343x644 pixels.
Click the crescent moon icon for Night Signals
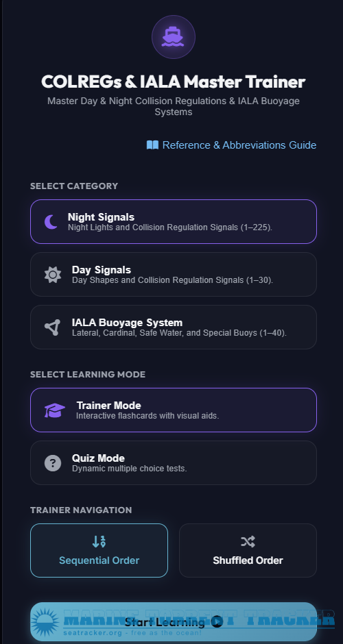coord(51,222)
